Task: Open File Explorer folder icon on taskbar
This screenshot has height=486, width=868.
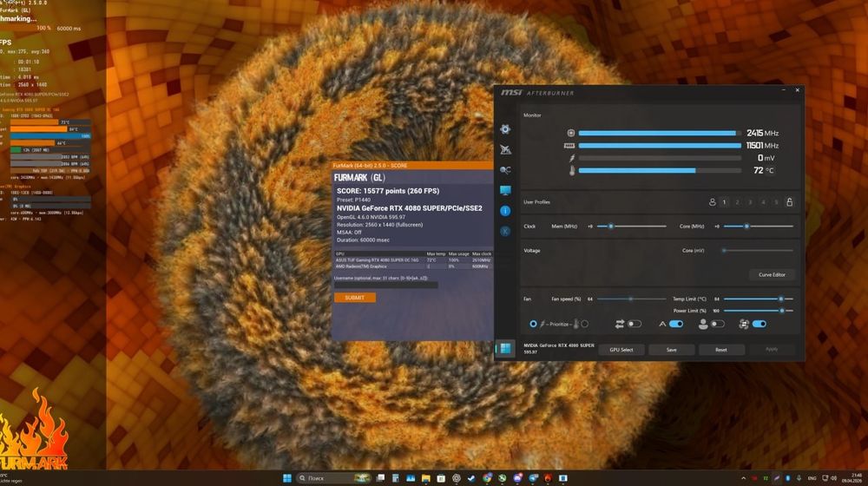Action: [x=425, y=478]
